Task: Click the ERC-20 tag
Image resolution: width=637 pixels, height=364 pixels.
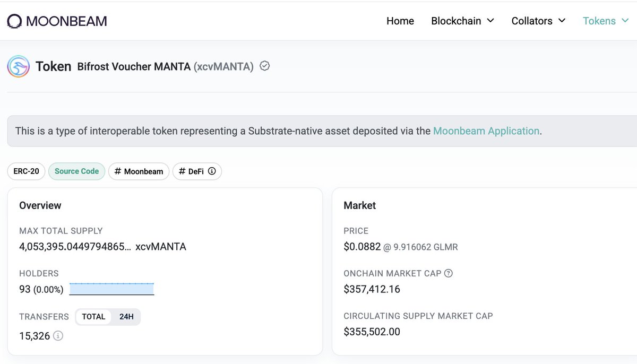Action: pos(27,171)
